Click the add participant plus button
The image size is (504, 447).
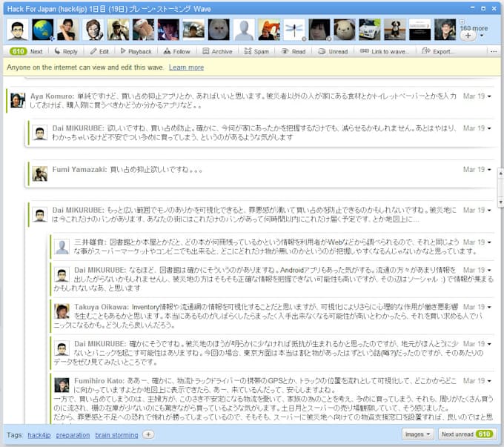click(468, 36)
